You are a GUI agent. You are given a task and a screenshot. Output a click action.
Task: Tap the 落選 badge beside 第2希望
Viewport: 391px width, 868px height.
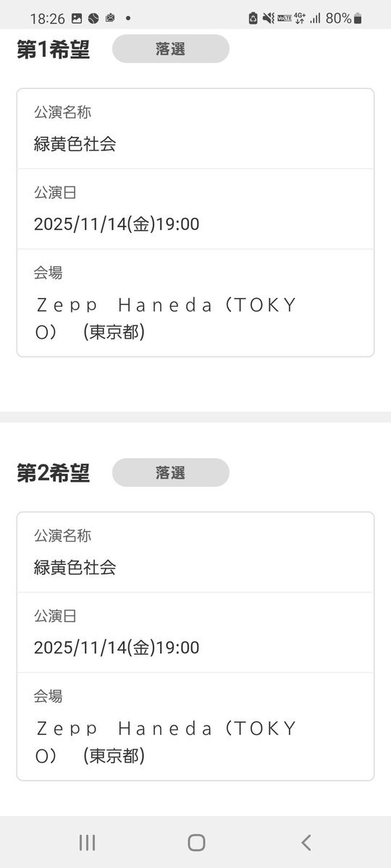pos(171,472)
